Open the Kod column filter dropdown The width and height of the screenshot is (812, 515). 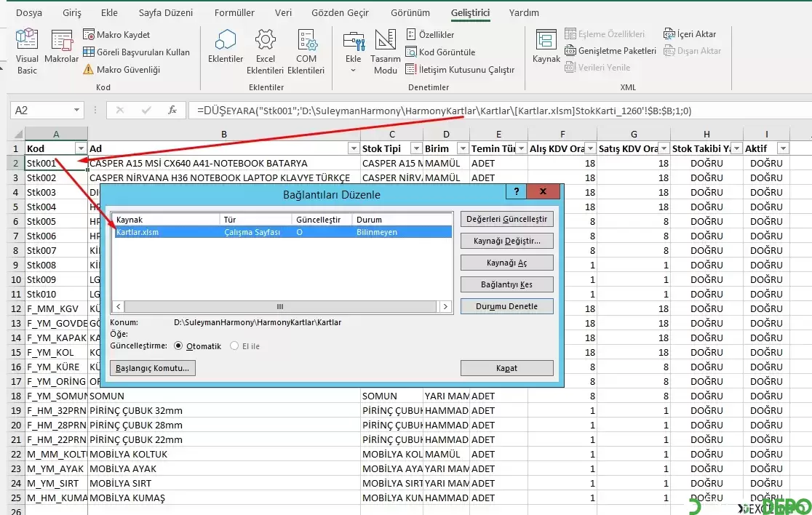click(80, 148)
